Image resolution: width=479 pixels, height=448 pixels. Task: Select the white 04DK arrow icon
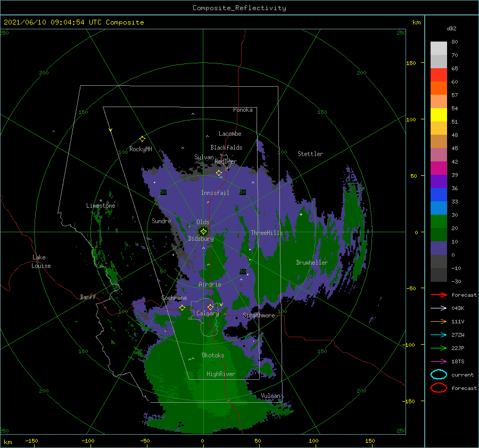[439, 308]
